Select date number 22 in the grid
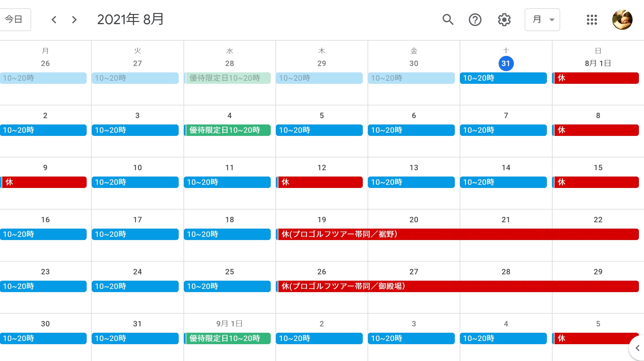644x361 pixels. [x=598, y=220]
